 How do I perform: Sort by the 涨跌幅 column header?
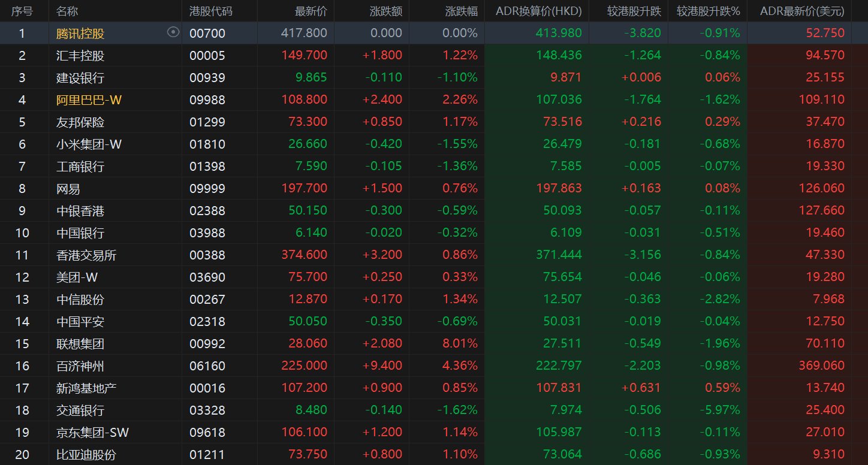462,11
